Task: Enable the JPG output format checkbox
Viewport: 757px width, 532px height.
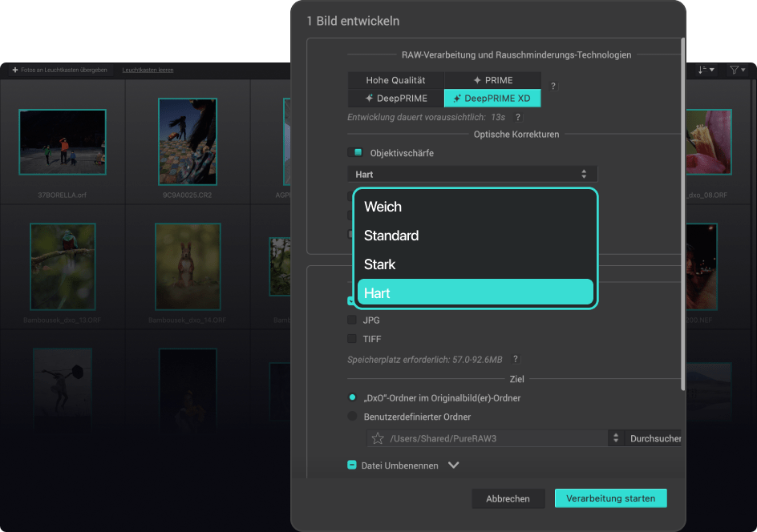Action: (x=352, y=320)
